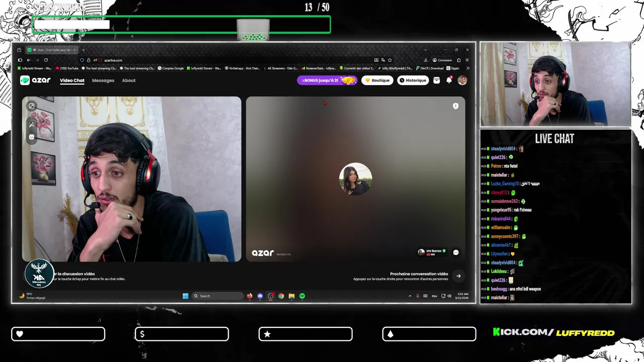The image size is (644, 362).
Task: Open the gift box icon in Azar header
Action: 437,80
